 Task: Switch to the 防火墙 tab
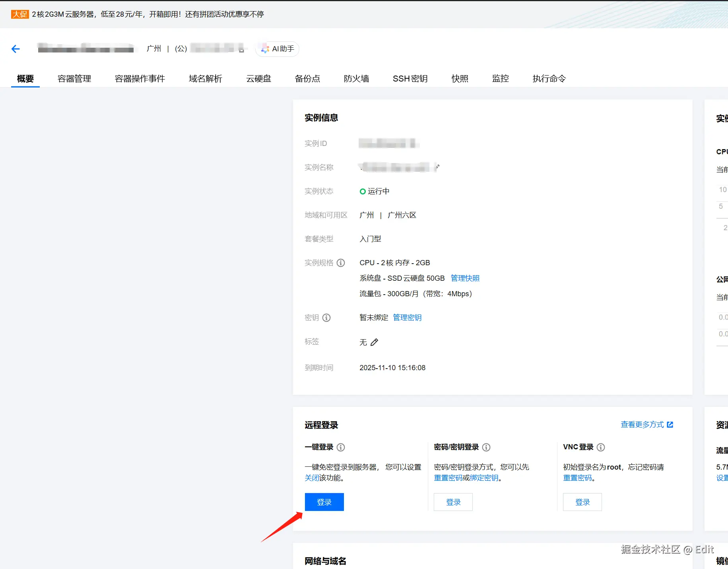click(356, 79)
